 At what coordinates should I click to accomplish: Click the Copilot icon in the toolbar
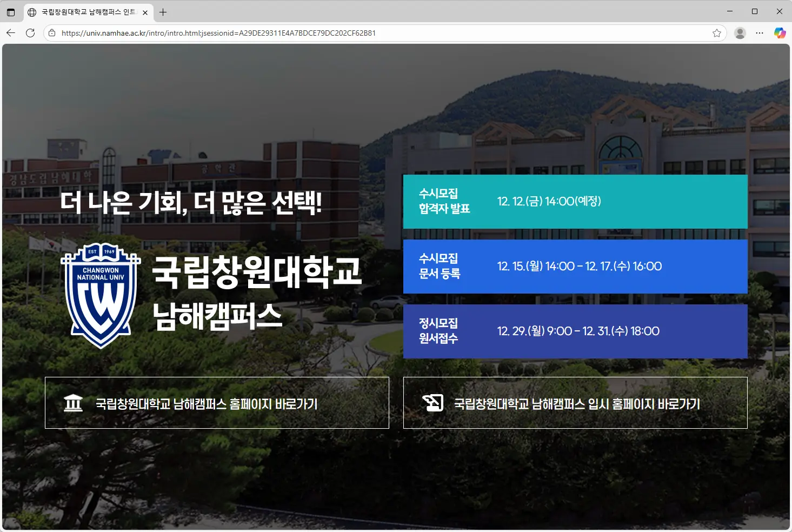[x=780, y=33]
